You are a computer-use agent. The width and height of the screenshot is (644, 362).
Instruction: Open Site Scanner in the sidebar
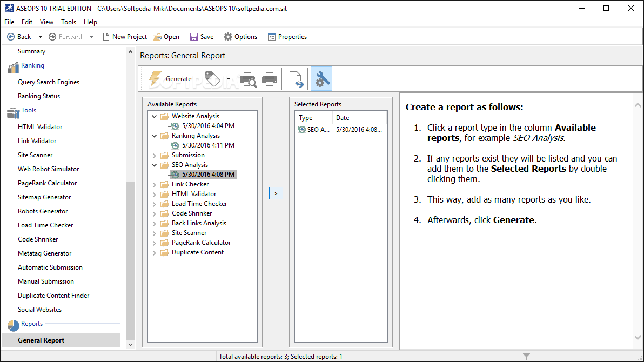pos(35,155)
